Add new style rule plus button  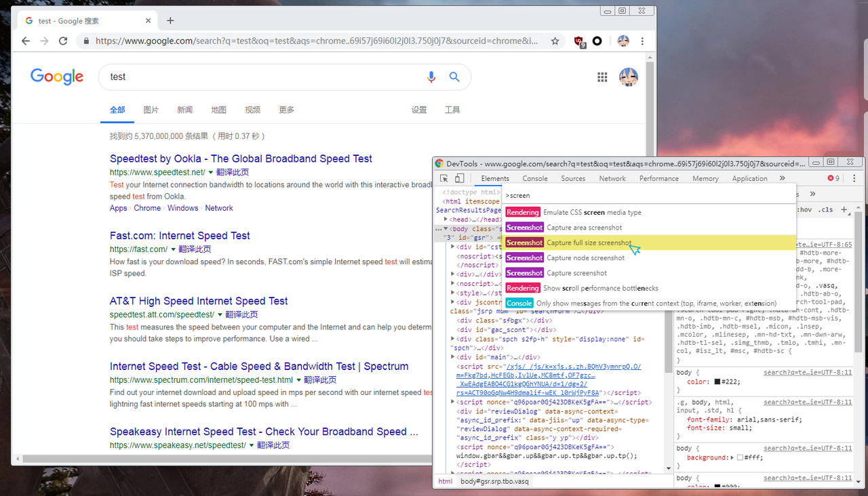844,210
